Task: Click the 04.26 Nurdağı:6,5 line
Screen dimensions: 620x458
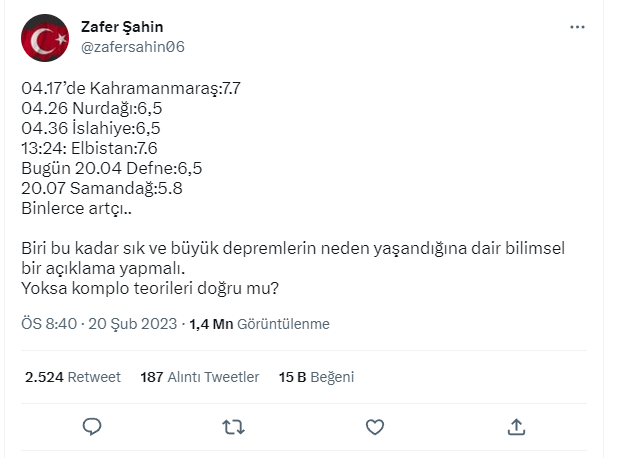Action: (x=93, y=108)
